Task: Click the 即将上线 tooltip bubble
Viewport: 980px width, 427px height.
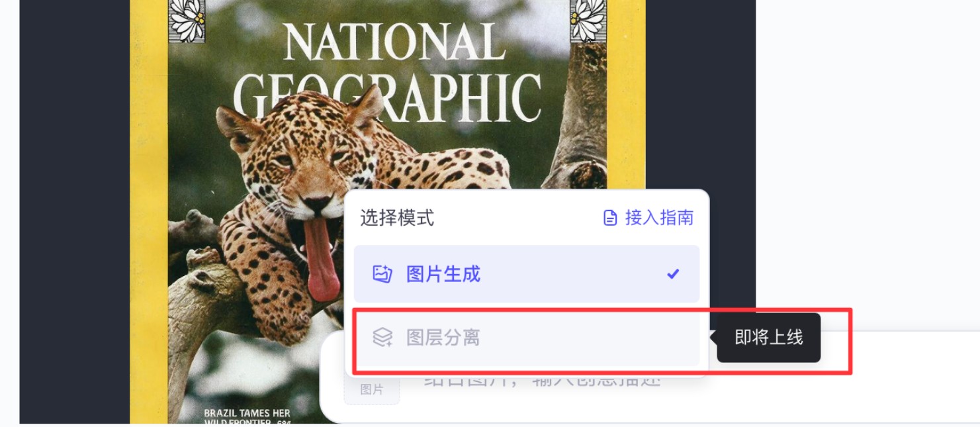Action: click(x=768, y=338)
